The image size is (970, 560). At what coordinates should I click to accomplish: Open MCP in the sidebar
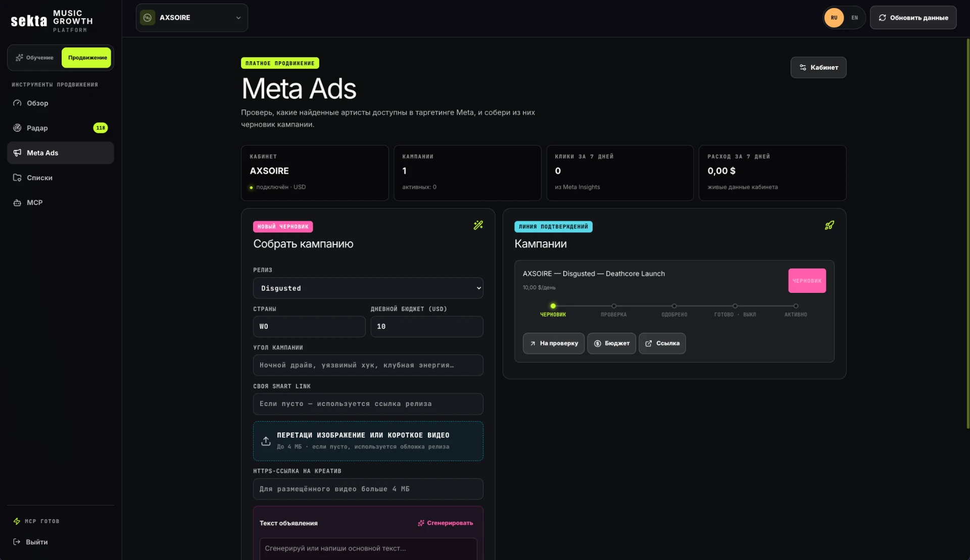coord(61,202)
